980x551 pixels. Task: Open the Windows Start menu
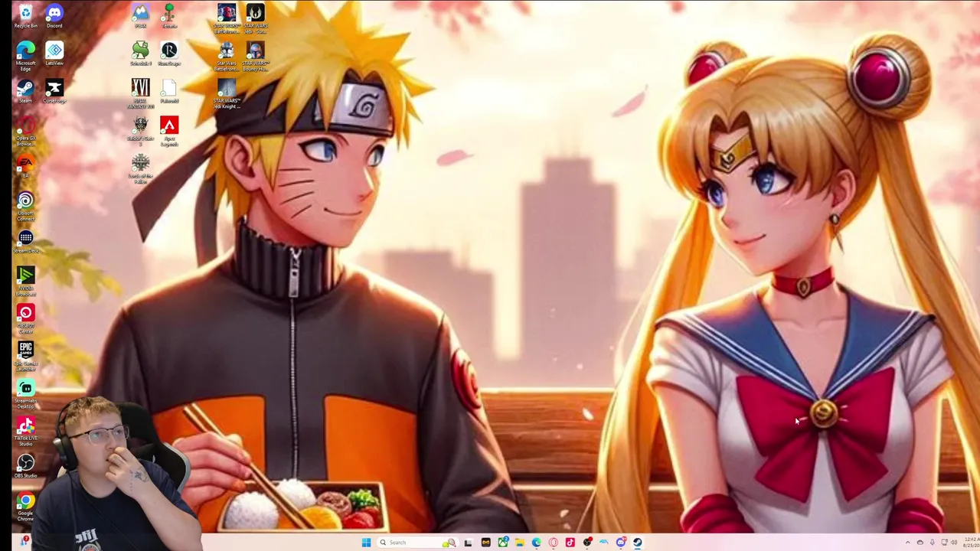pos(366,543)
